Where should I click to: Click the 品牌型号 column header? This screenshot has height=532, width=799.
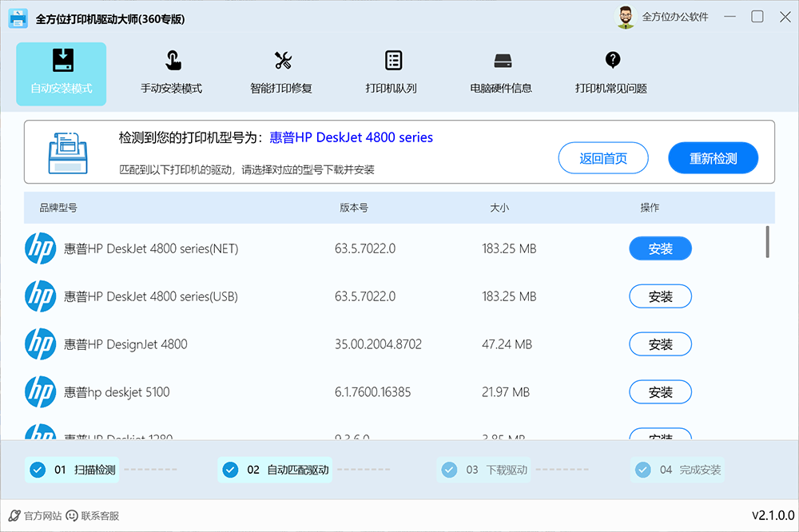click(58, 208)
